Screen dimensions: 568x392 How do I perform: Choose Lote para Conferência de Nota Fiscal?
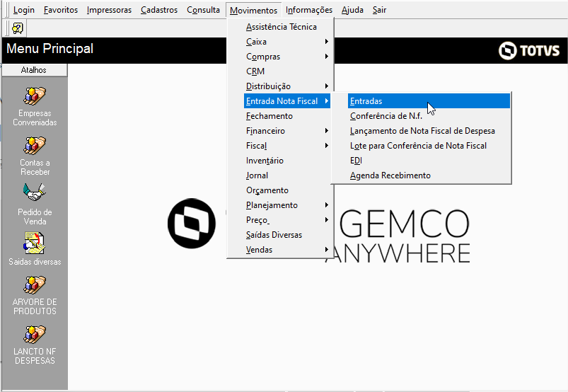429,146
